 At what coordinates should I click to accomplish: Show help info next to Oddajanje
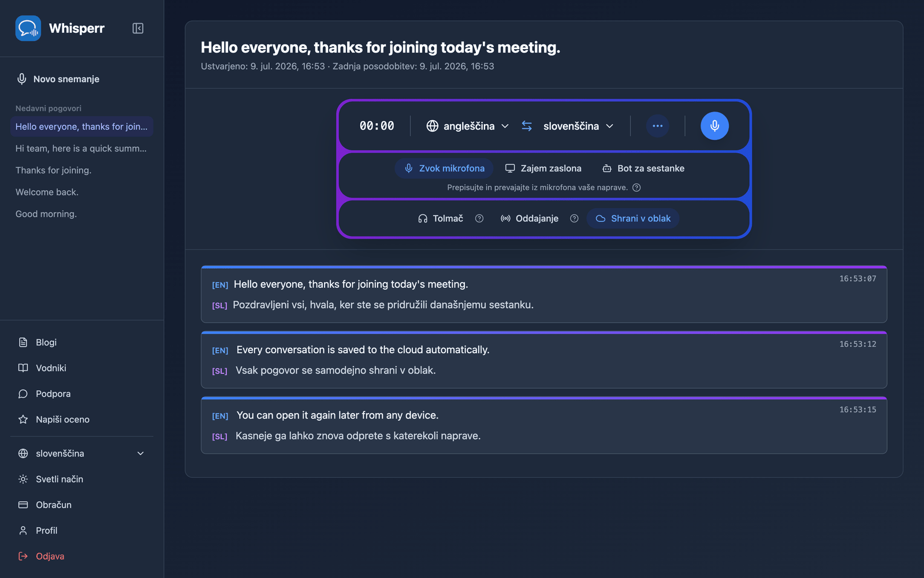(x=574, y=218)
